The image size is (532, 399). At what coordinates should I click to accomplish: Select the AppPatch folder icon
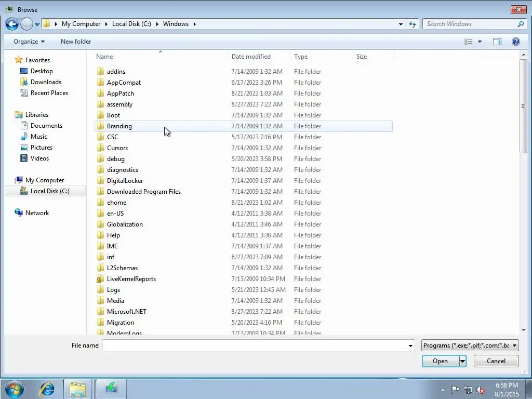[x=100, y=93]
